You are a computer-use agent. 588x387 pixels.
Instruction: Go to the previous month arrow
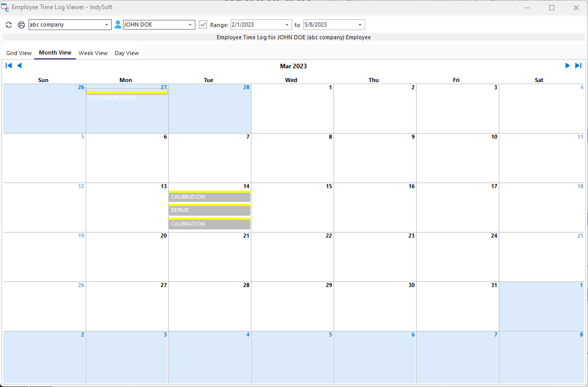point(19,66)
